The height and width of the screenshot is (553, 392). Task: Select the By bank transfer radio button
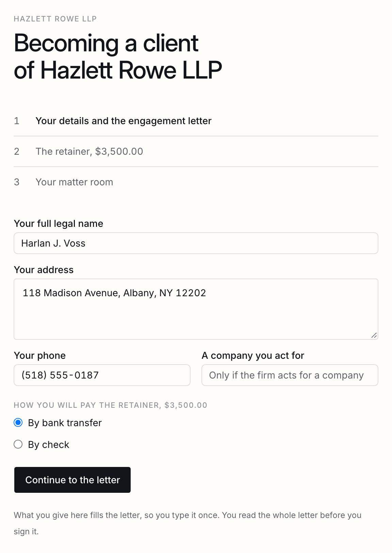18,423
